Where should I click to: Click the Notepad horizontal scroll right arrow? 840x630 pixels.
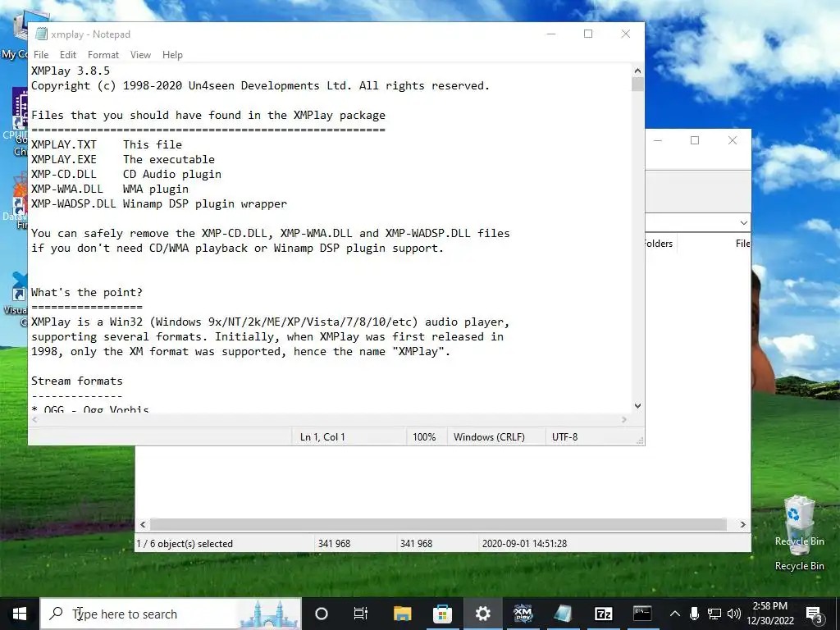(x=624, y=419)
